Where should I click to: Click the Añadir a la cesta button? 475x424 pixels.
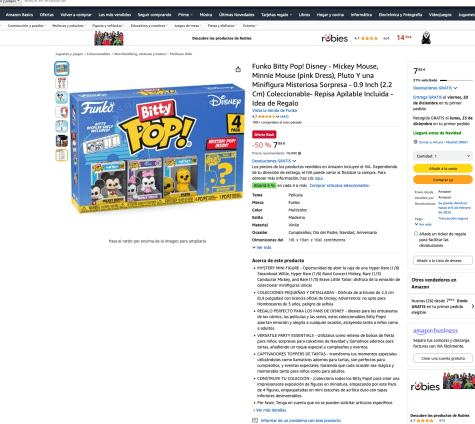[443, 169]
